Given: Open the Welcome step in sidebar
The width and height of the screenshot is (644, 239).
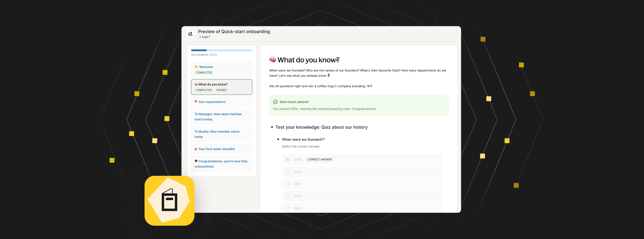Looking at the screenshot, I should (x=206, y=67).
